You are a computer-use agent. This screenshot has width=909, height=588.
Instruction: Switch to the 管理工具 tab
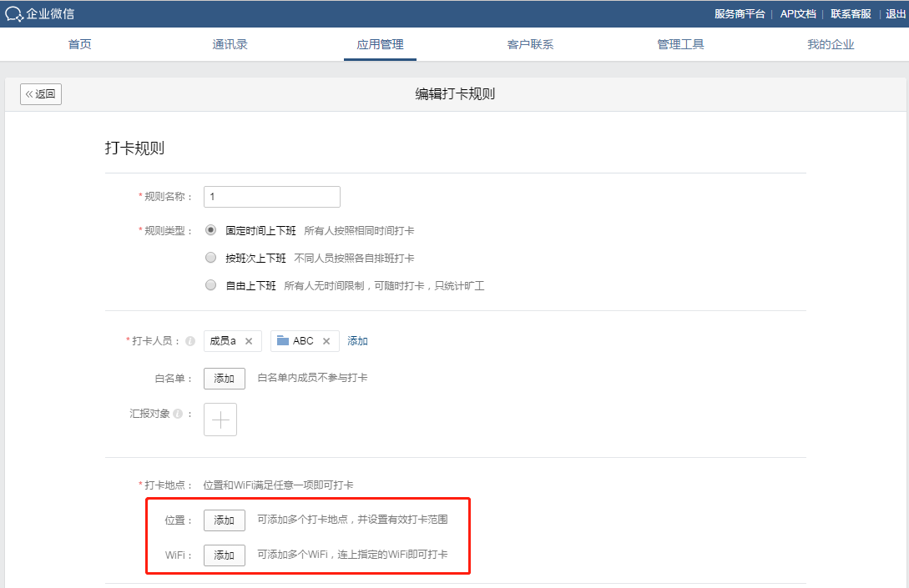[680, 45]
